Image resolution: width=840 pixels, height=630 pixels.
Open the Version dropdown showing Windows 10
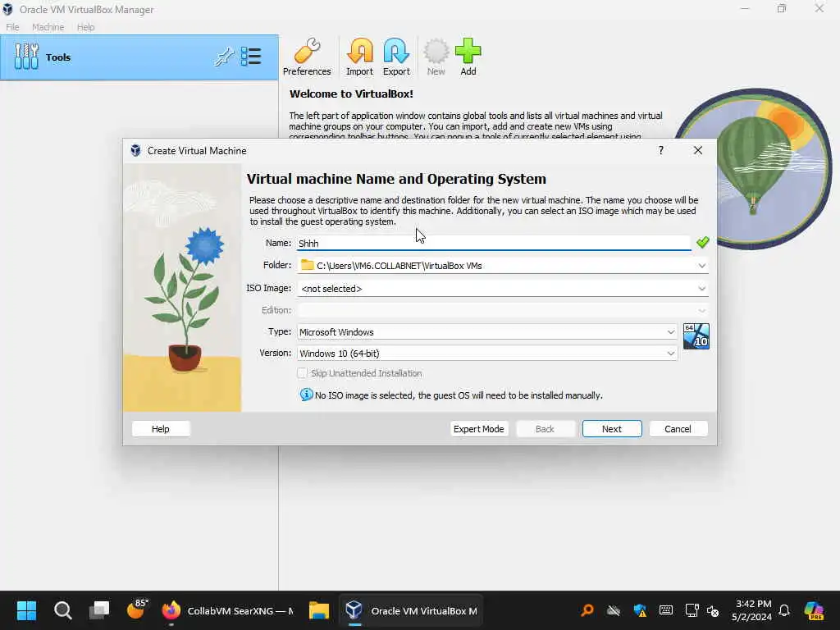(x=487, y=354)
